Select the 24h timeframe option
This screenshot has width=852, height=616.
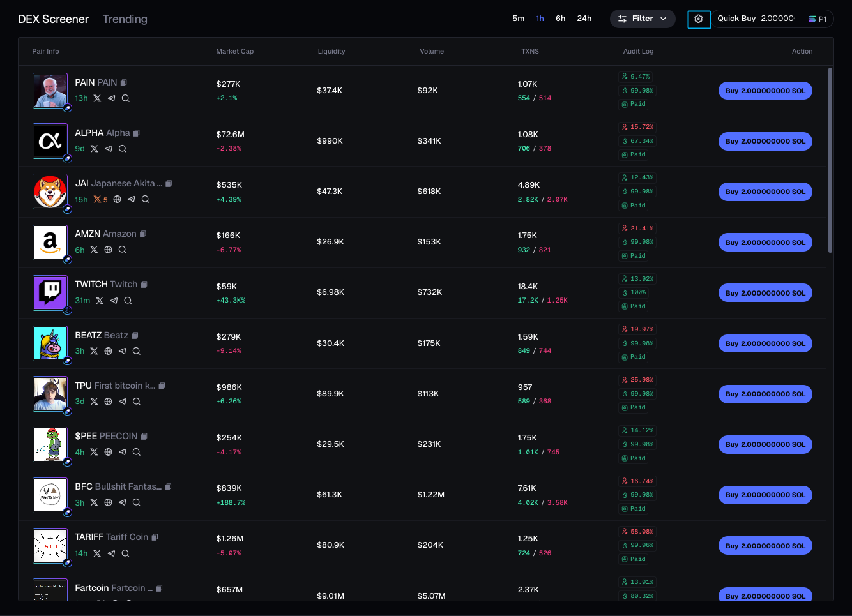click(584, 19)
